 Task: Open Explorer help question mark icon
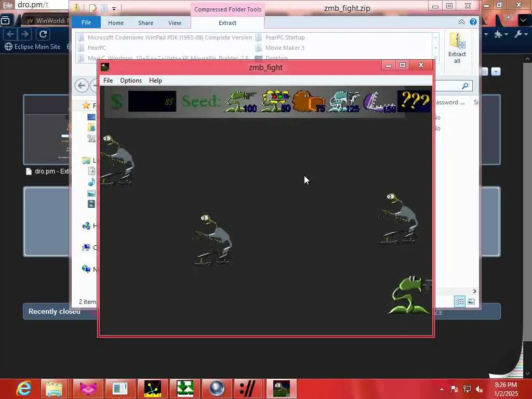(473, 22)
